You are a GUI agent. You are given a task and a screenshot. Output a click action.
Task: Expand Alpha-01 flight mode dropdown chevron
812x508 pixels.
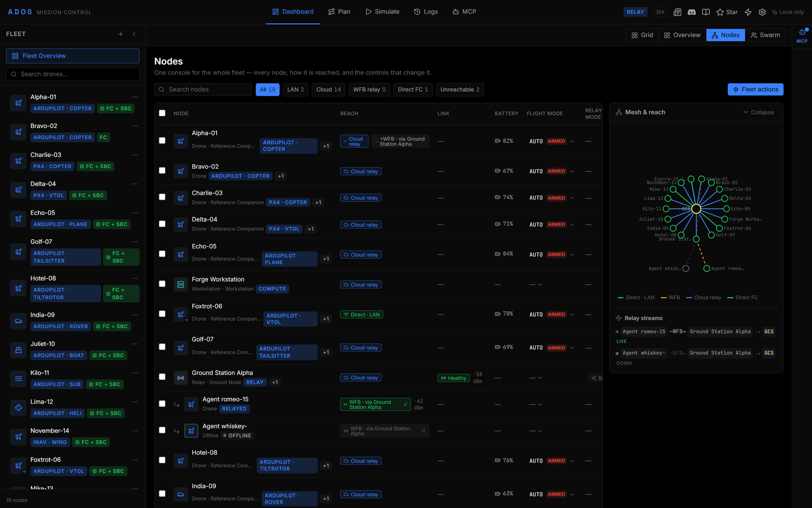click(x=572, y=141)
